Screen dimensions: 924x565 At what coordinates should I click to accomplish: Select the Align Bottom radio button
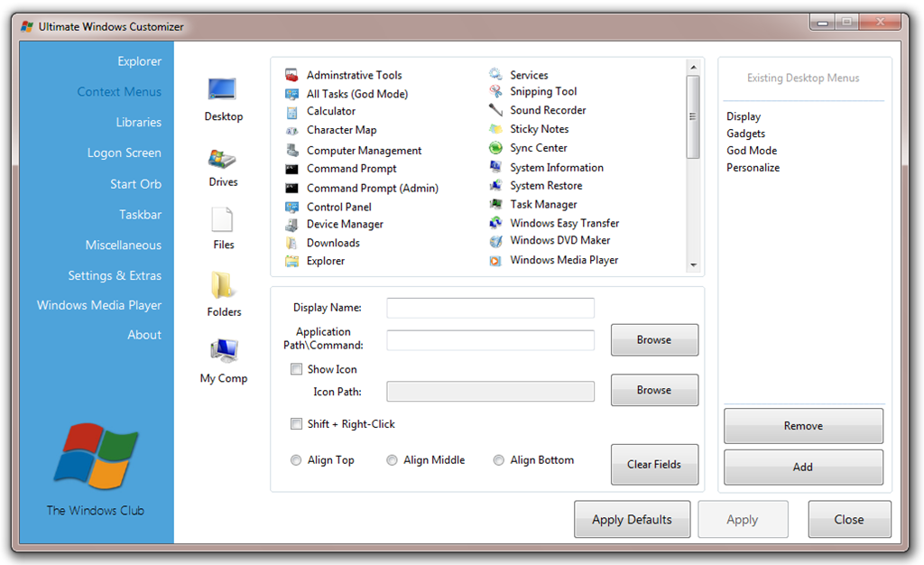[x=498, y=460]
